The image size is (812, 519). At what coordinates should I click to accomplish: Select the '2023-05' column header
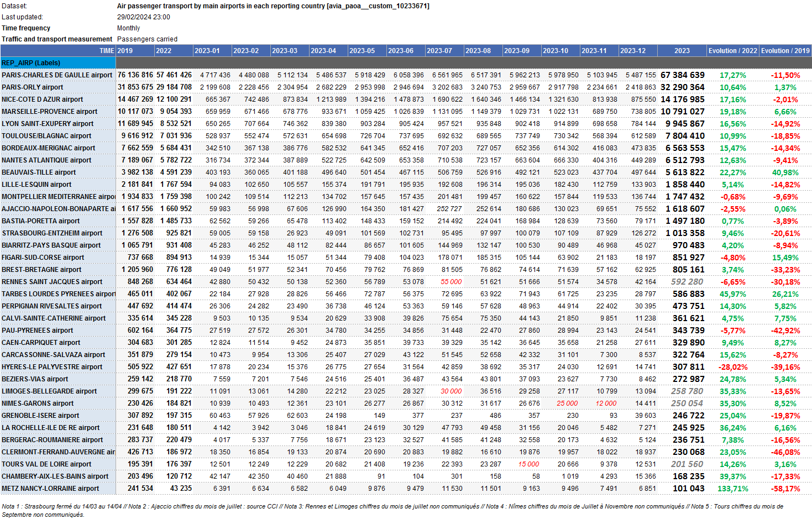pos(367,50)
